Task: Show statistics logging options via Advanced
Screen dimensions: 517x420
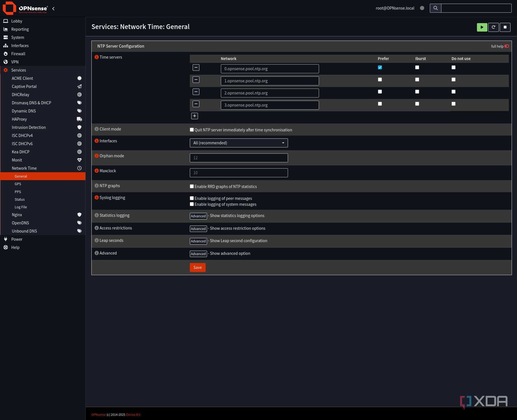Action: pos(198,216)
